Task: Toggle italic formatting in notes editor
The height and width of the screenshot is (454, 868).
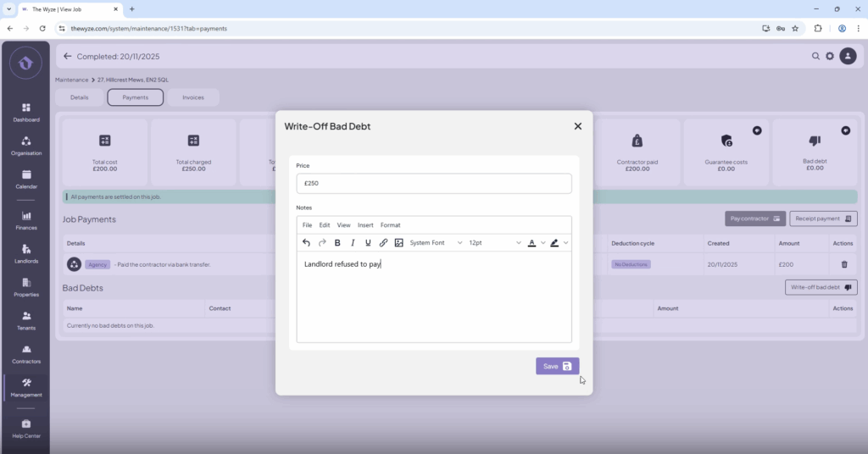Action: [353, 242]
